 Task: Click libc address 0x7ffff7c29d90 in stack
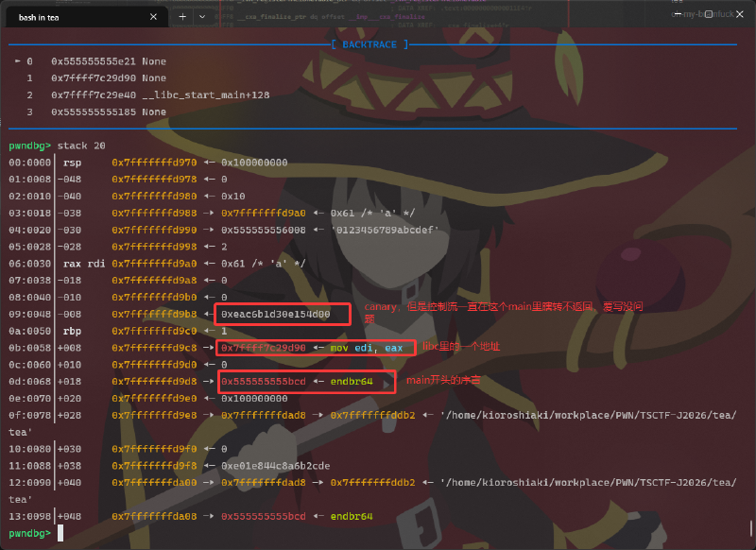click(x=264, y=348)
